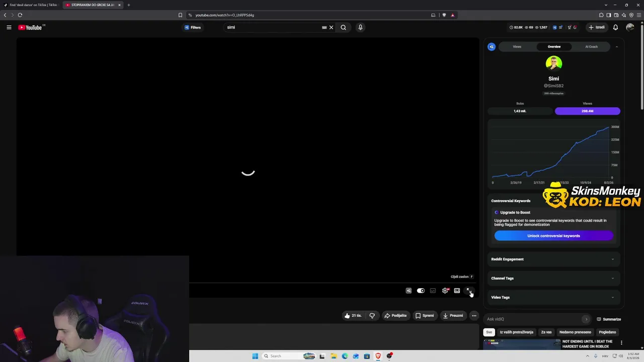Select the Views 298.4M stat
Image resolution: width=644 pixels, height=362 pixels.
tap(587, 111)
